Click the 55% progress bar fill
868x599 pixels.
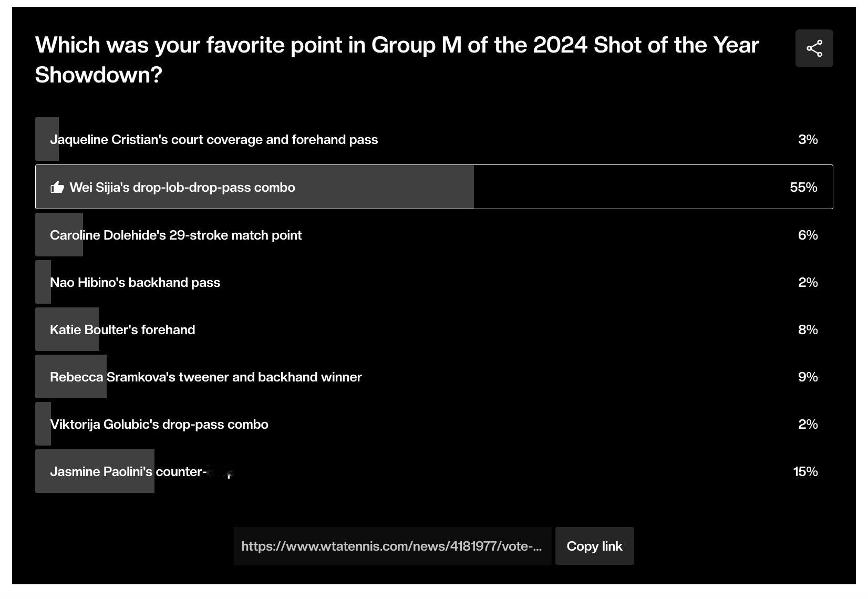pyautogui.click(x=255, y=187)
